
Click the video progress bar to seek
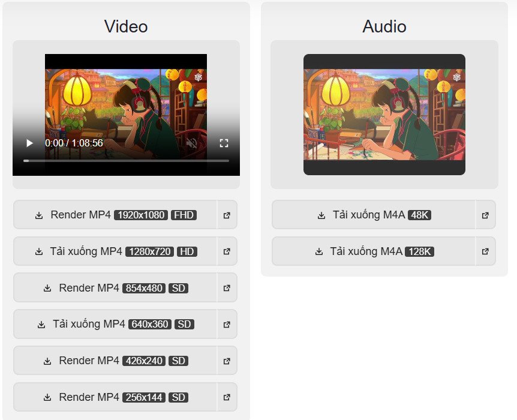coord(126,161)
